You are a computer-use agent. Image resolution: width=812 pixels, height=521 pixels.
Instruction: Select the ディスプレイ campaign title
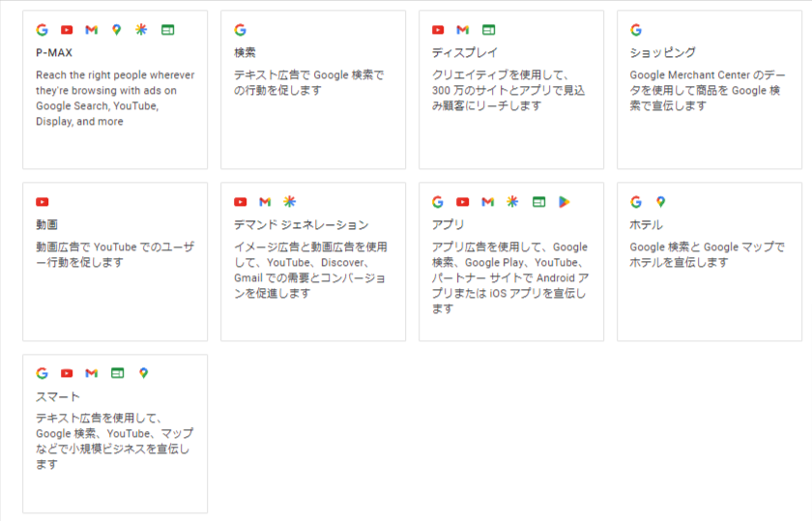pos(464,53)
